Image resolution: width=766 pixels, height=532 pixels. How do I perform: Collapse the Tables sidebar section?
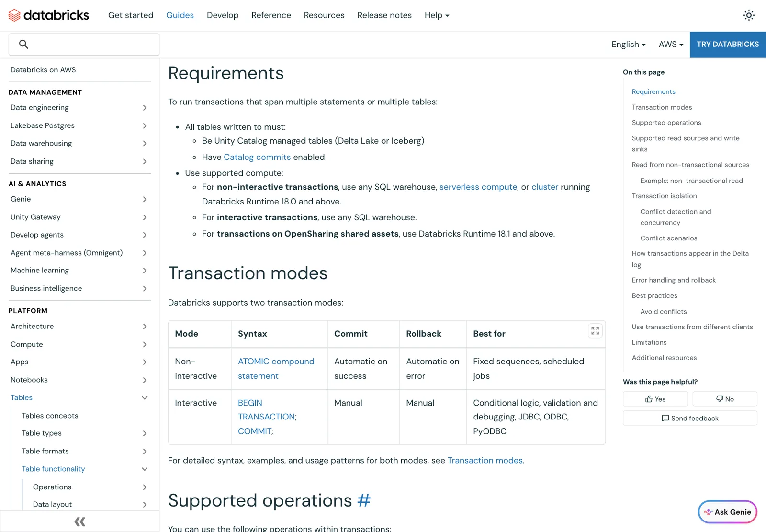(x=145, y=398)
